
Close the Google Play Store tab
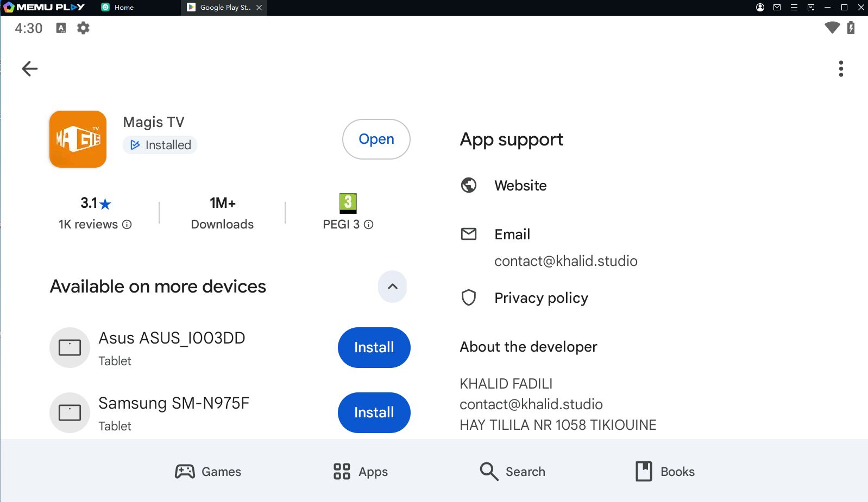tap(259, 8)
